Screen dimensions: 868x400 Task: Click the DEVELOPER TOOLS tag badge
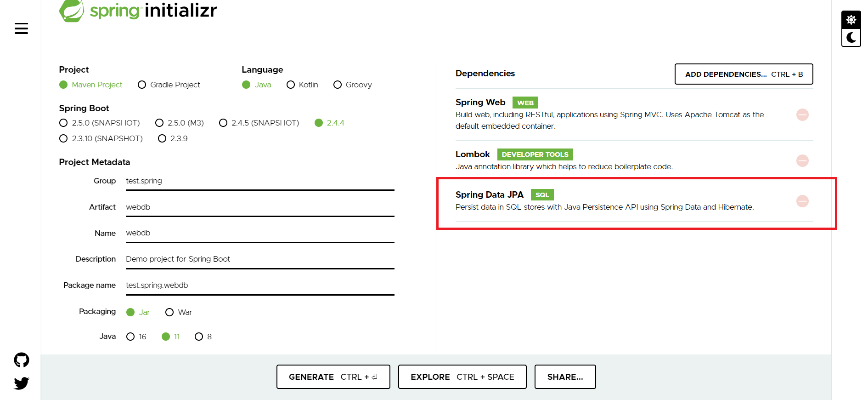(x=535, y=154)
